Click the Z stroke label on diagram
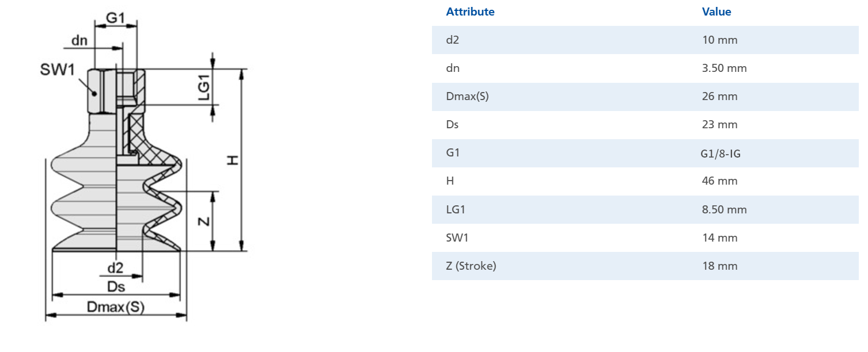 click(203, 221)
